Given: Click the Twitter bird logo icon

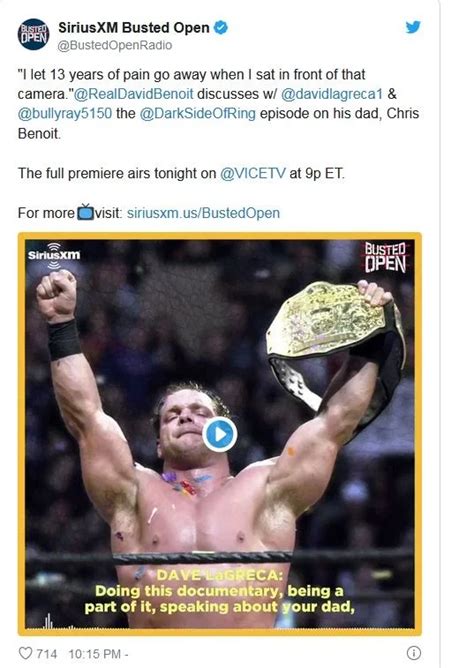Looking at the screenshot, I should pos(413,27).
